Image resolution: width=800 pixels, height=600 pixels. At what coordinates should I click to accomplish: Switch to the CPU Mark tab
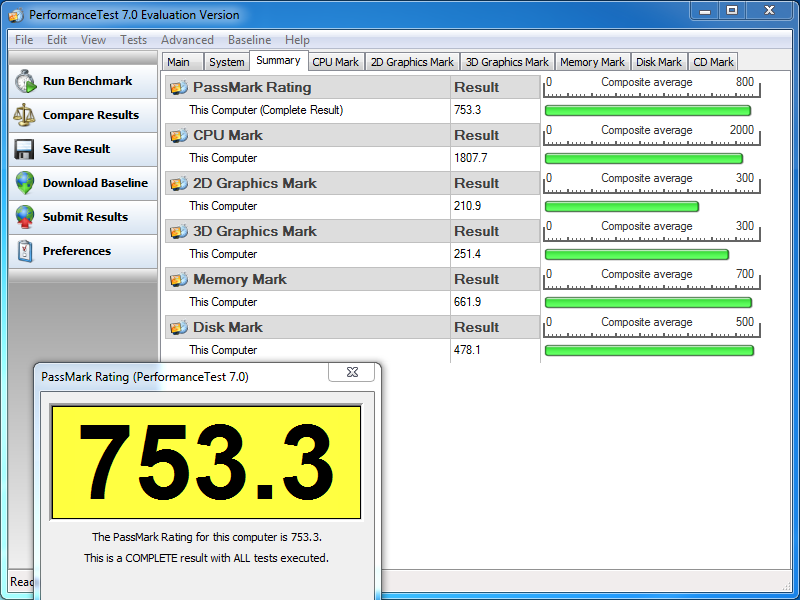(336, 62)
